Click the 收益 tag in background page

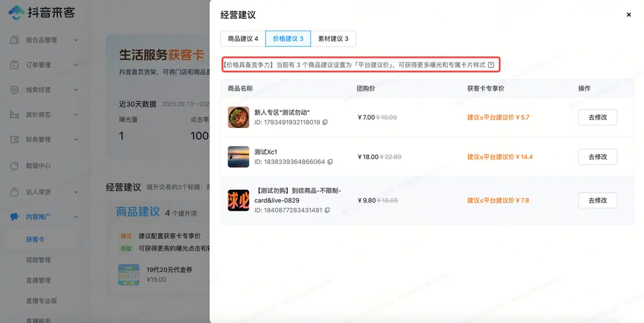[x=126, y=248]
